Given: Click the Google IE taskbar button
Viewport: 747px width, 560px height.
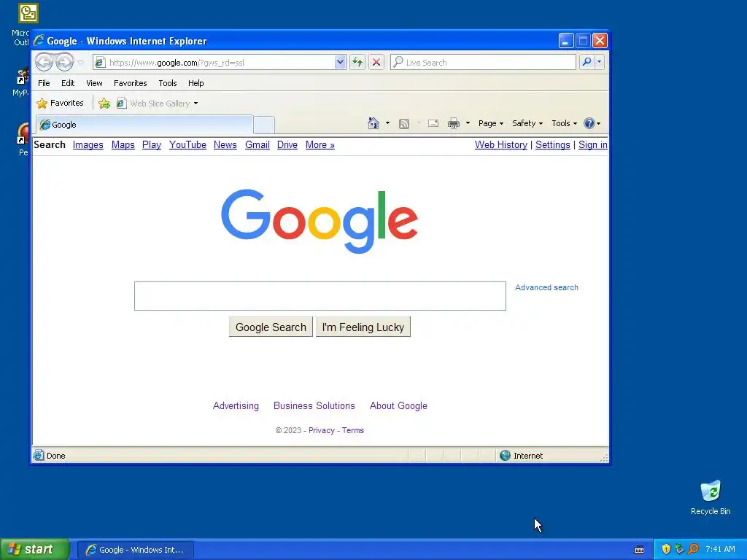Looking at the screenshot, I should (136, 550).
